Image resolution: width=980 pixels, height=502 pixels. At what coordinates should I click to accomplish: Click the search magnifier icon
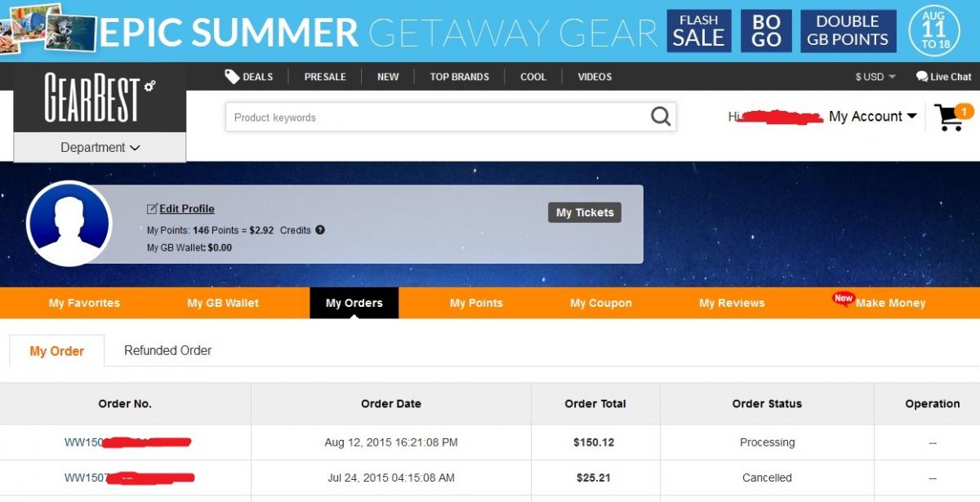tap(661, 117)
